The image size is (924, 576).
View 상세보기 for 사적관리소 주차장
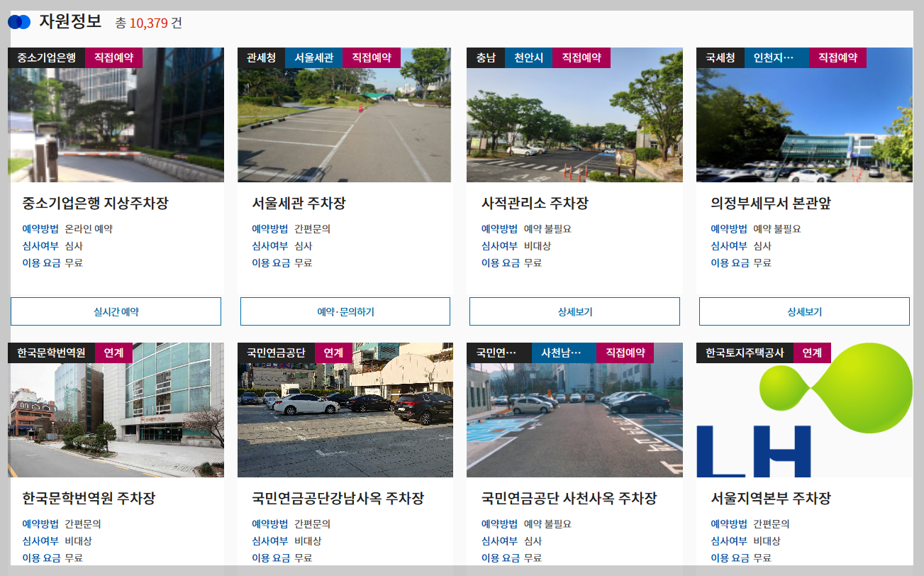pyautogui.click(x=574, y=311)
